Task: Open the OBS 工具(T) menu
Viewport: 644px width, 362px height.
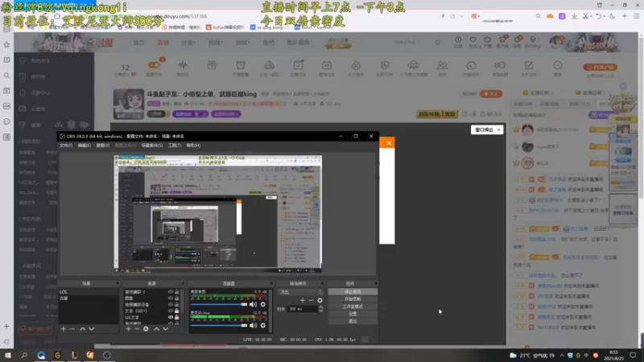Action: 174,146
